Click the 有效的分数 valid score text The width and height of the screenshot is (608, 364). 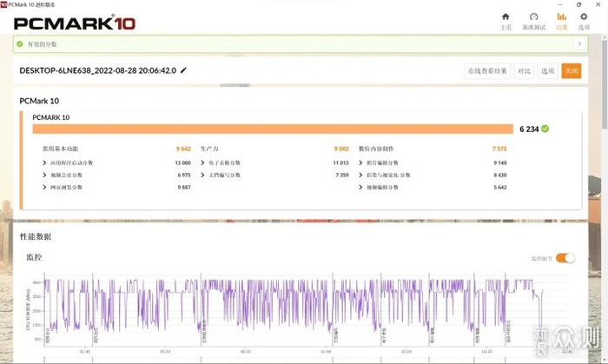(x=42, y=44)
